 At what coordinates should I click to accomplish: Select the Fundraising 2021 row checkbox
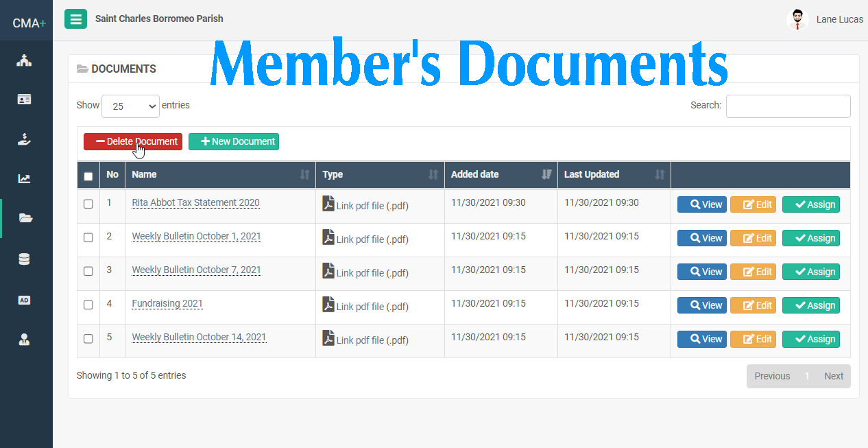pyautogui.click(x=88, y=305)
